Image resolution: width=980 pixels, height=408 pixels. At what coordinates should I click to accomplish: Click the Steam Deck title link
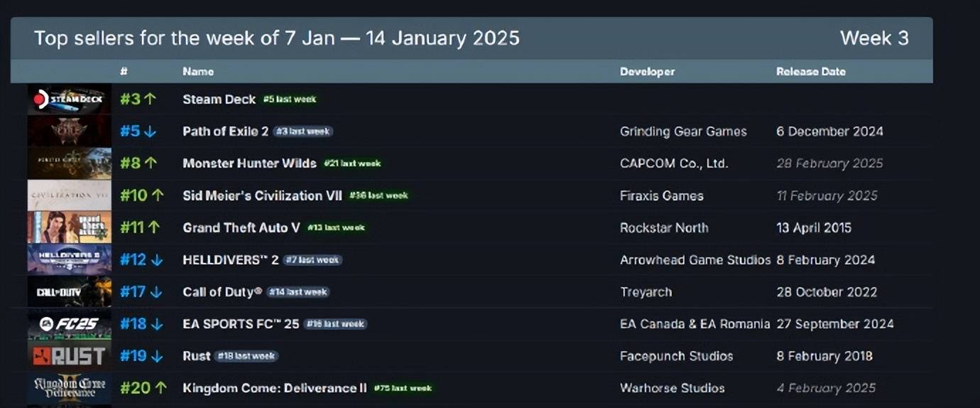219,100
